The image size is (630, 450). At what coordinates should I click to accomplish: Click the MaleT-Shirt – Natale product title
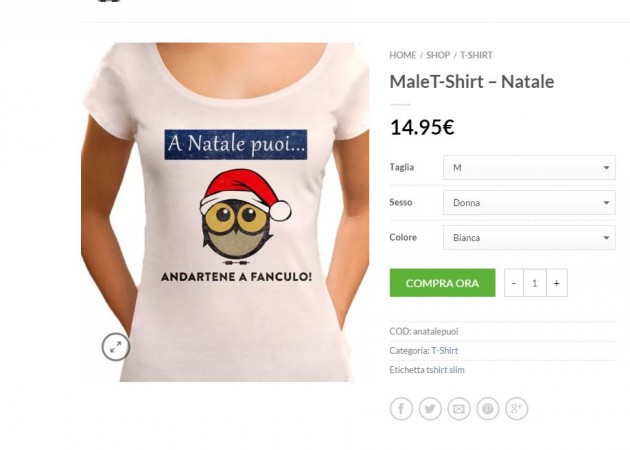(x=472, y=82)
